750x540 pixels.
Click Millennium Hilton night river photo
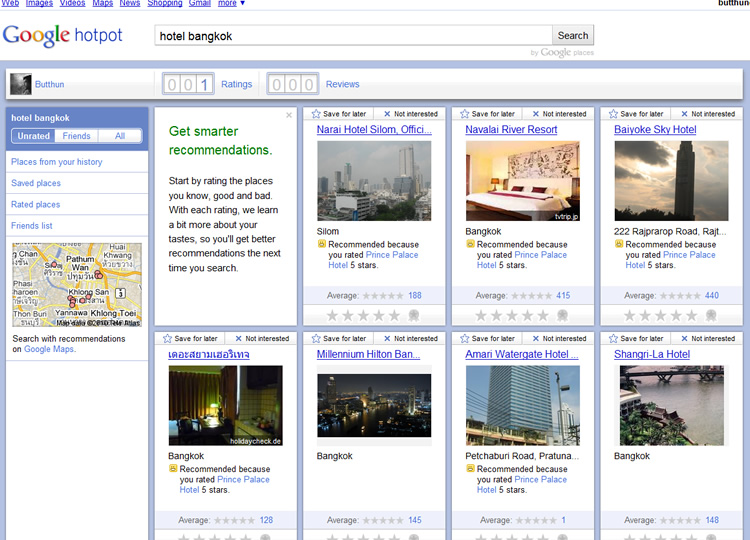(x=374, y=406)
